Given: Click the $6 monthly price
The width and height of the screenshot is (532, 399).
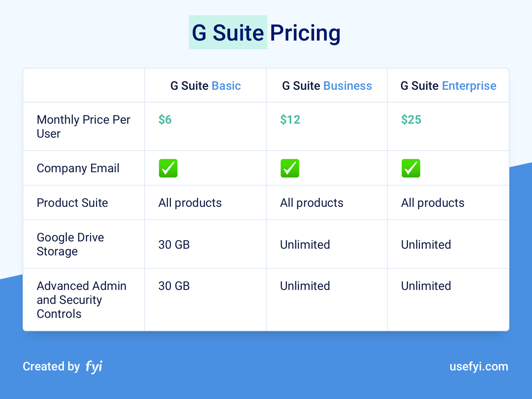Looking at the screenshot, I should (165, 119).
